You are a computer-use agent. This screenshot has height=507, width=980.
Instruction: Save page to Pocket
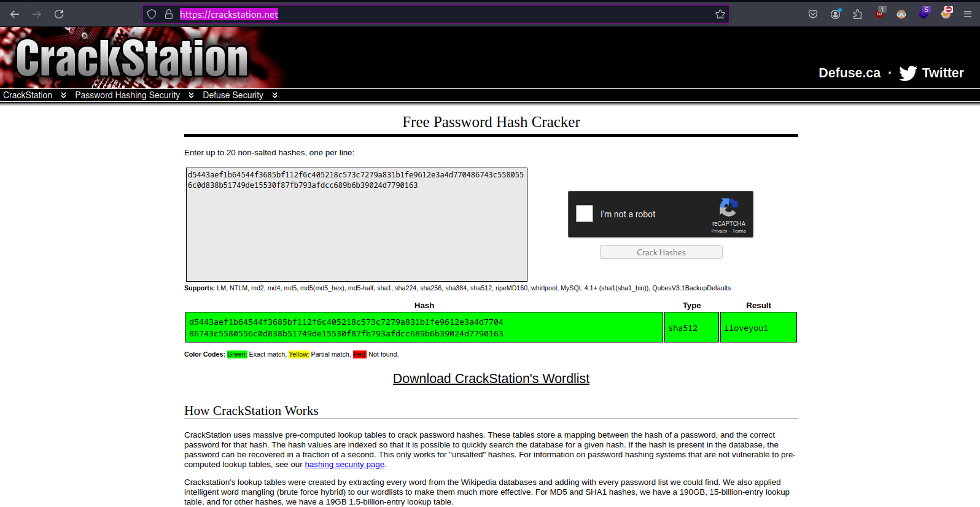(813, 14)
